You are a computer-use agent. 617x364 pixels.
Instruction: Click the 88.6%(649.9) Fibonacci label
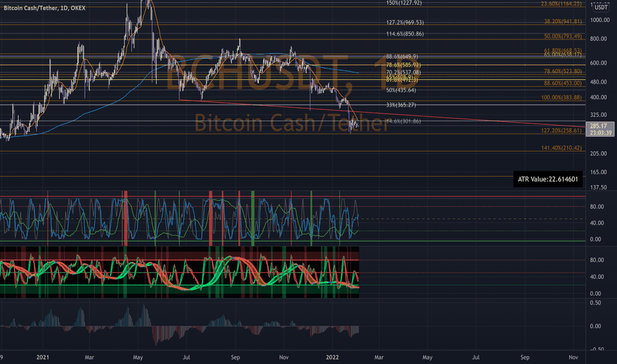pos(402,57)
